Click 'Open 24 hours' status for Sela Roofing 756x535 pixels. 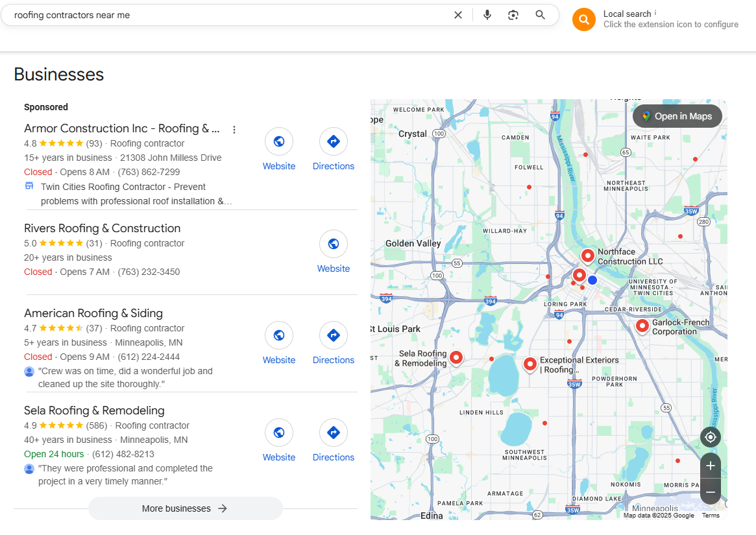pos(54,454)
